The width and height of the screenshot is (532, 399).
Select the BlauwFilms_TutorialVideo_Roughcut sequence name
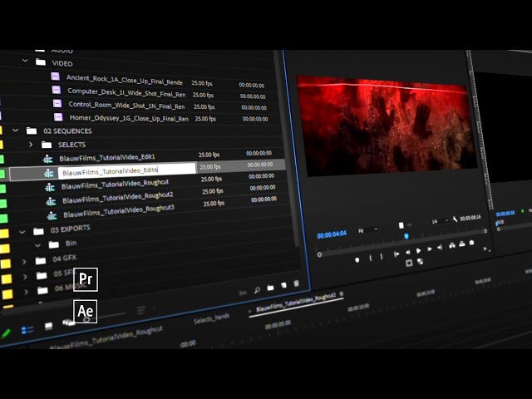[x=115, y=185]
